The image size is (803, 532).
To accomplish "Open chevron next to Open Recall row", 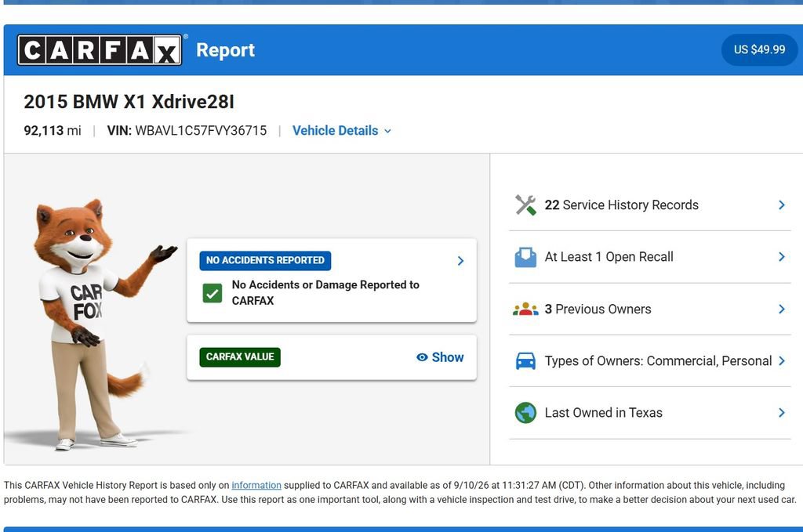I will [782, 257].
